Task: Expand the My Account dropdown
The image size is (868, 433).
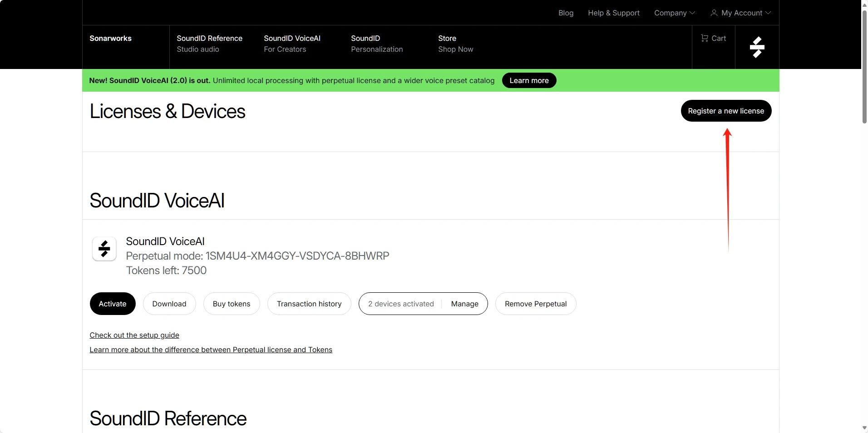Action: pos(745,13)
